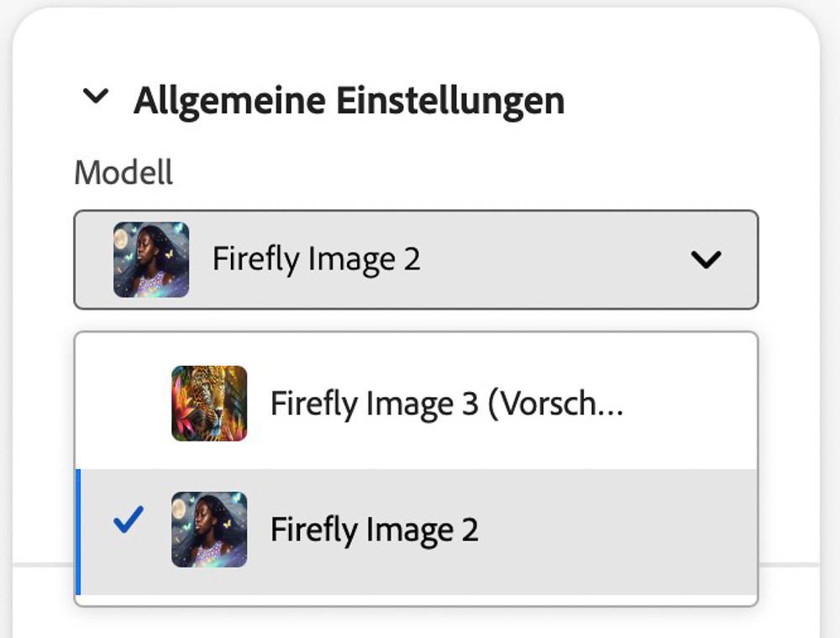
Task: Click the blue selection bar of the highlighted option
Action: pyautogui.click(x=78, y=531)
